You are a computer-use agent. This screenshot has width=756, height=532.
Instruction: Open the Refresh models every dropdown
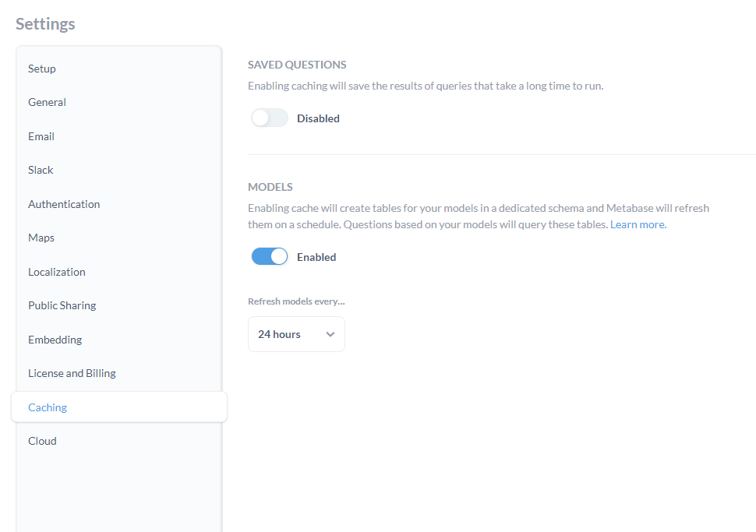(x=296, y=334)
